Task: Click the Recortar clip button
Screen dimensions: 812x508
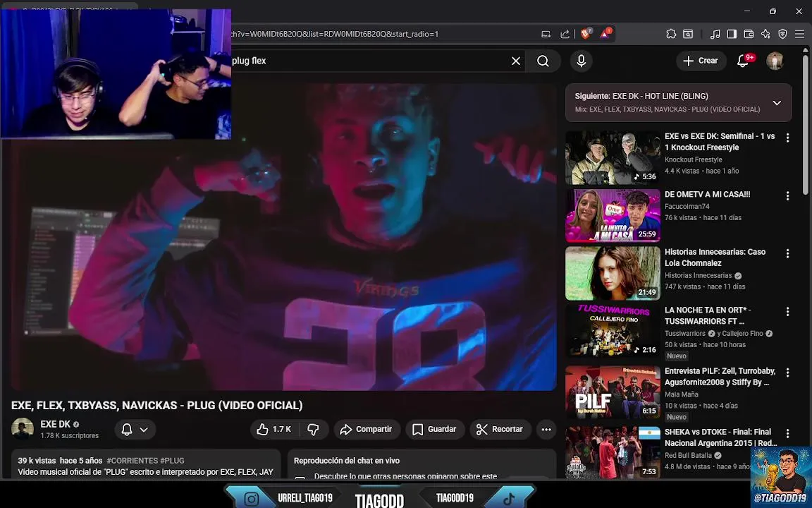Action: (500, 429)
